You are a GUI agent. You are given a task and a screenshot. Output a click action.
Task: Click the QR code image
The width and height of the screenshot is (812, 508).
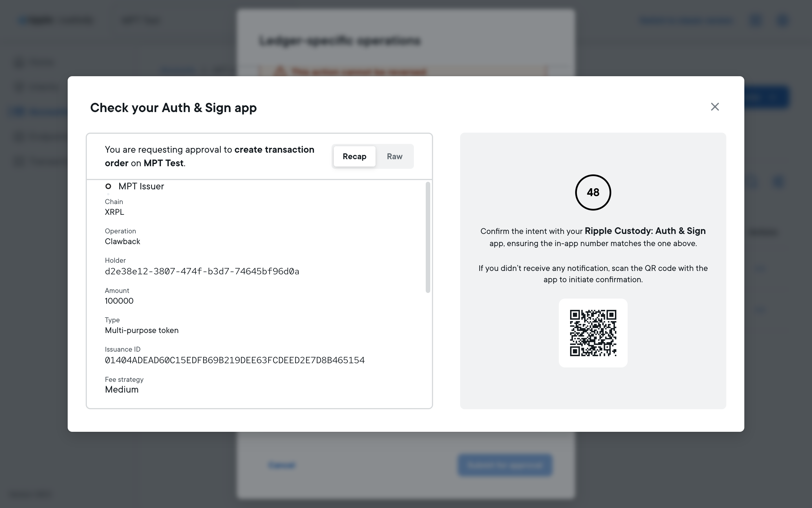coord(593,333)
